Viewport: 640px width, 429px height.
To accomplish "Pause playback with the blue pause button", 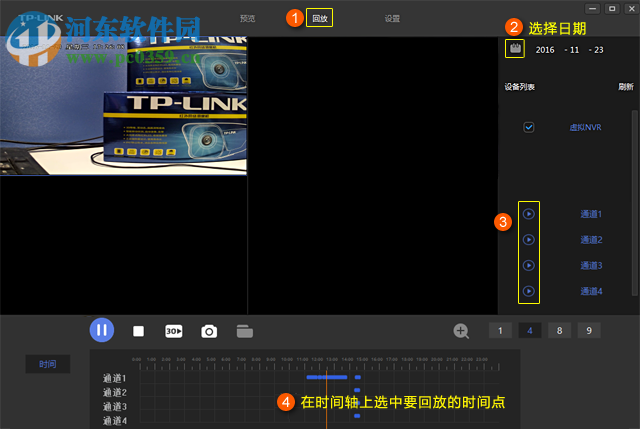I will 102,330.
